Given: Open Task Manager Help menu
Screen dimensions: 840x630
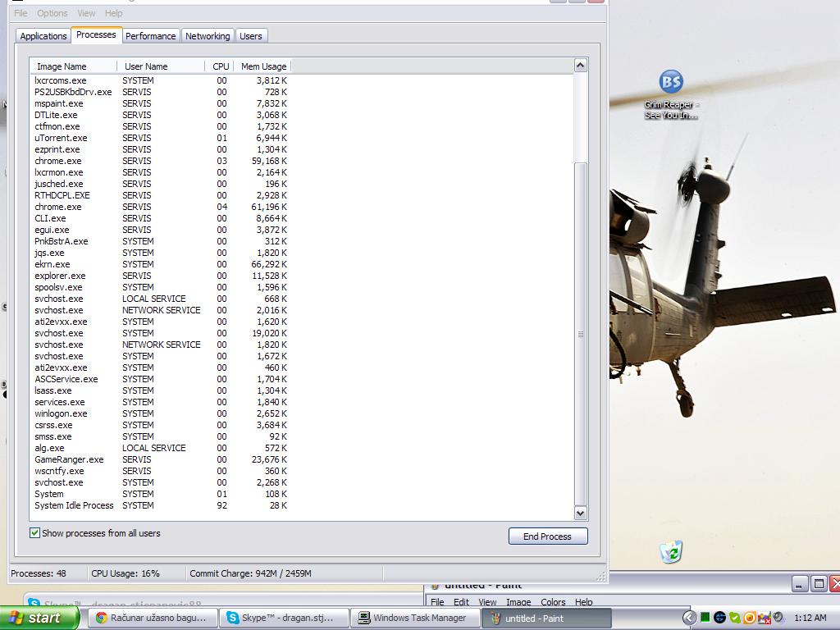Looking at the screenshot, I should (113, 13).
